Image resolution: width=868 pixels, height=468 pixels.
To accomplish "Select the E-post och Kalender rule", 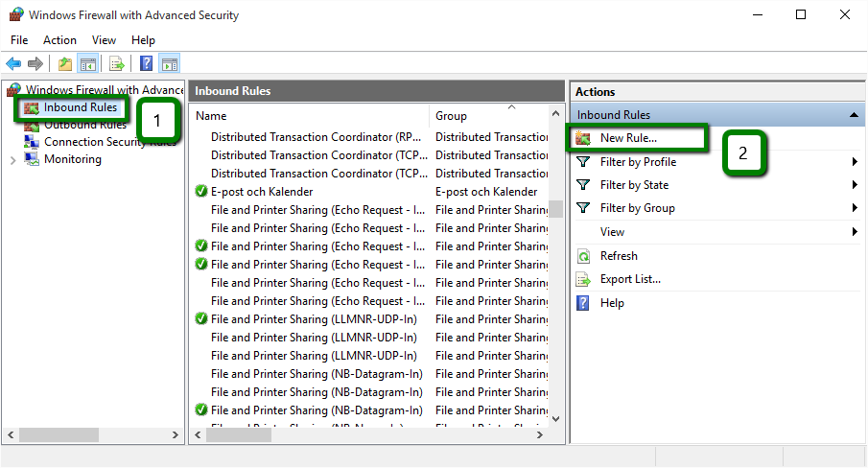I will tap(262, 192).
